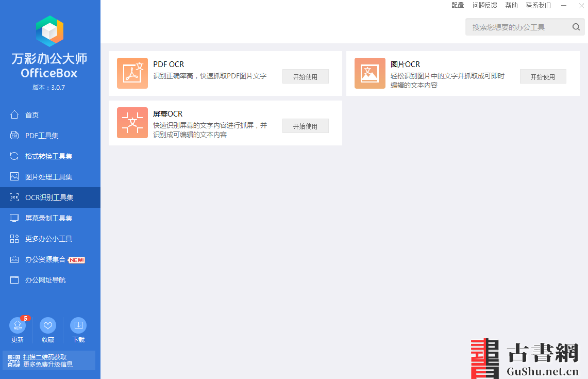This screenshot has height=379, width=588.
Task: Click the red 5 update notification badge
Action: [x=25, y=318]
